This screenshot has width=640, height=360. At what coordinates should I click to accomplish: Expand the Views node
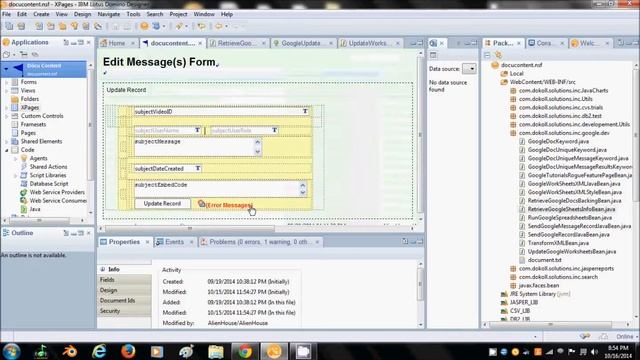tap(7, 91)
